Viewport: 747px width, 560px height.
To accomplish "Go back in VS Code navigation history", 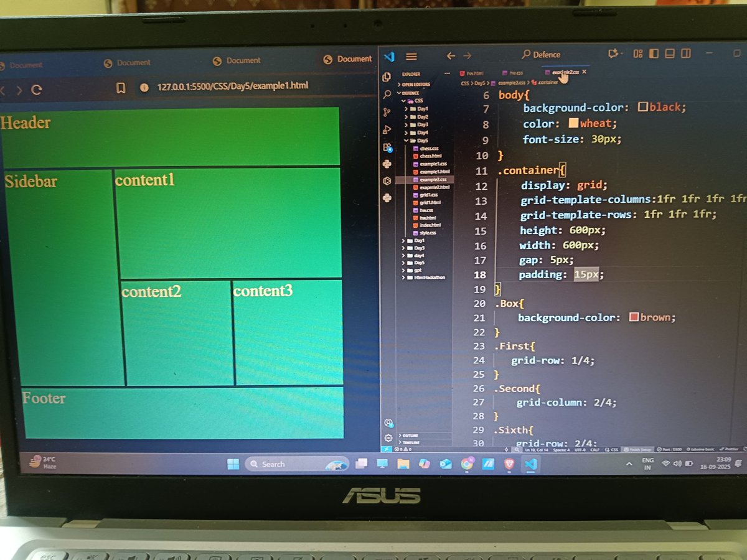I will (x=451, y=56).
